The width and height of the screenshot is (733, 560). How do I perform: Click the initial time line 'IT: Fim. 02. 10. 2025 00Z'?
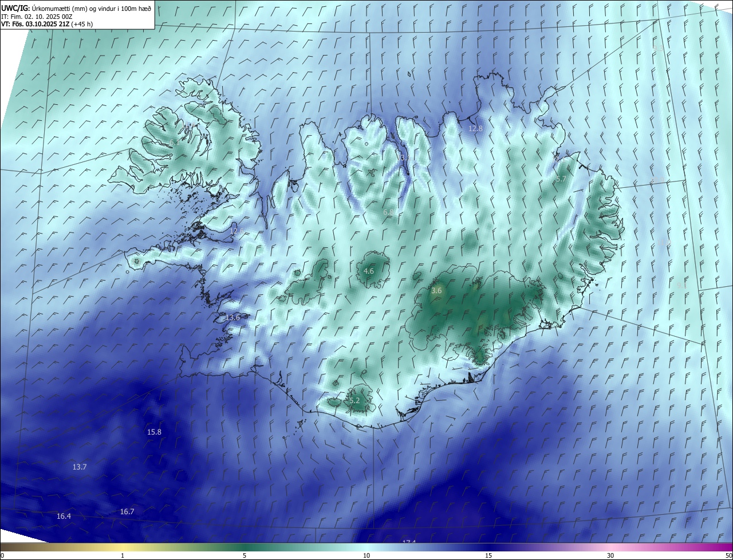36,16
